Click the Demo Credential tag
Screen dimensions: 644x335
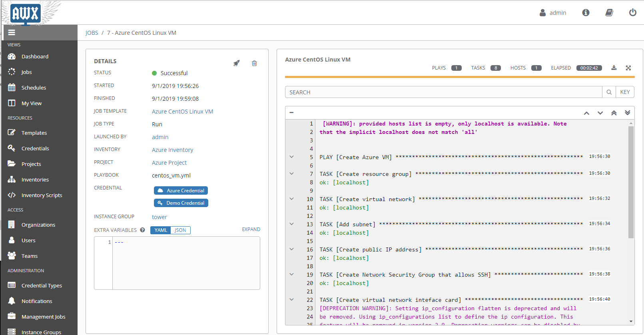(x=181, y=203)
